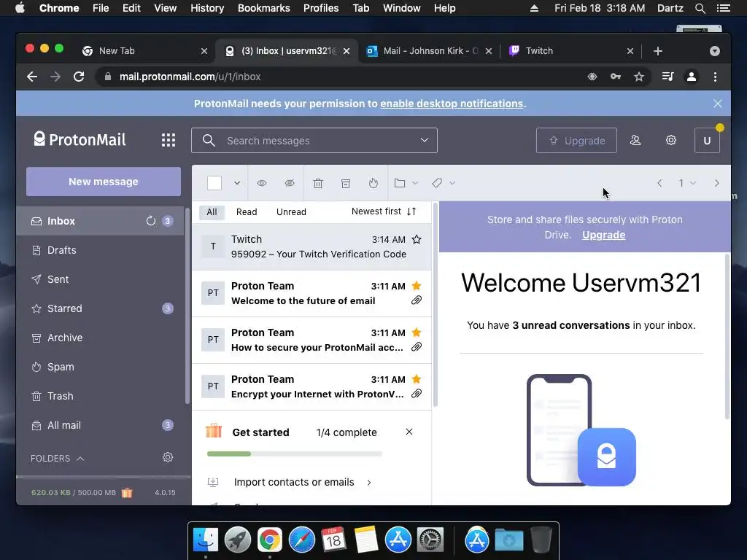Open select-all dropdown arrow
Image resolution: width=747 pixels, height=560 pixels.
(237, 183)
